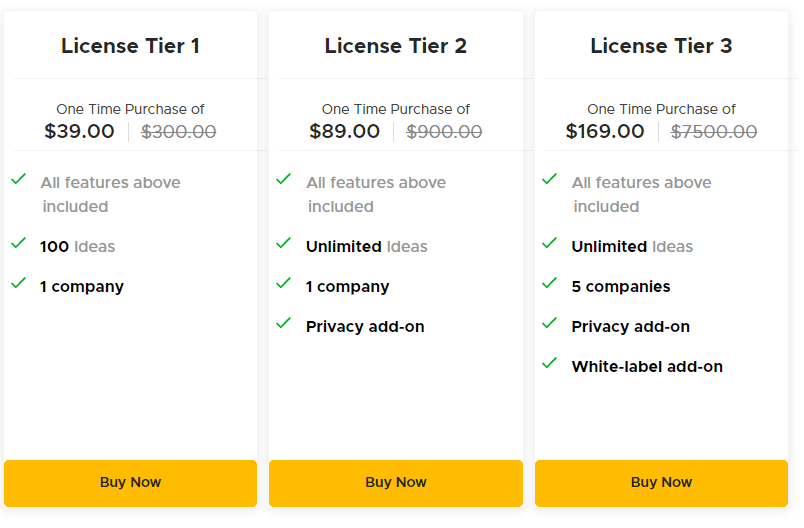Click Buy Now for License Tier 1
This screenshot has height=528, width=804.
point(130,483)
